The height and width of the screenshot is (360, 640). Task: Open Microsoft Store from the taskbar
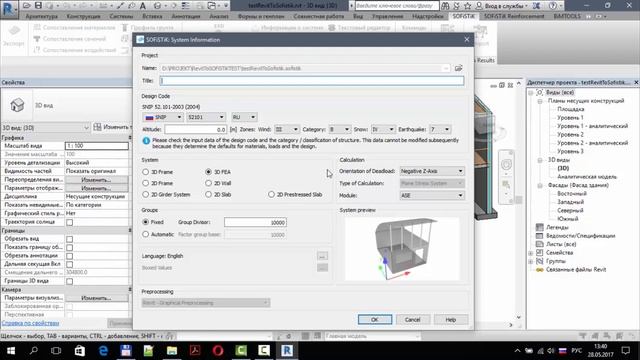pos(80,351)
